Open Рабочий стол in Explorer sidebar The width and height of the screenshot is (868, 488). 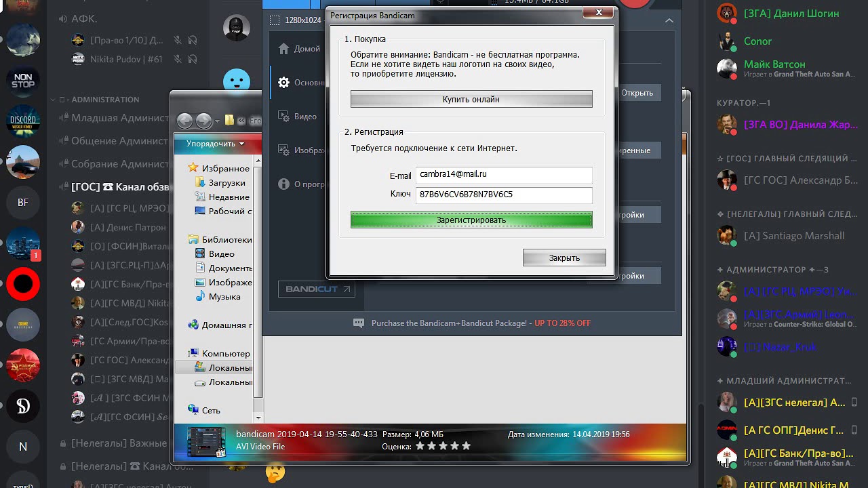click(224, 211)
